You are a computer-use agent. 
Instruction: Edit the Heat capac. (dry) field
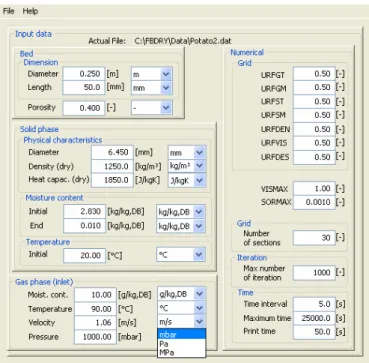coord(112,180)
